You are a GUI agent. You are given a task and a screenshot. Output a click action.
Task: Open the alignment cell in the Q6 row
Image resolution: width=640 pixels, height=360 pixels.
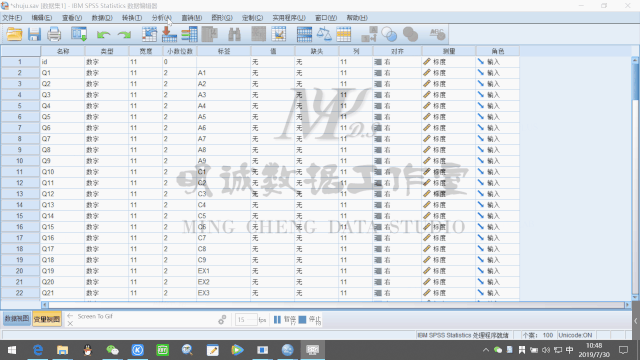click(397, 128)
